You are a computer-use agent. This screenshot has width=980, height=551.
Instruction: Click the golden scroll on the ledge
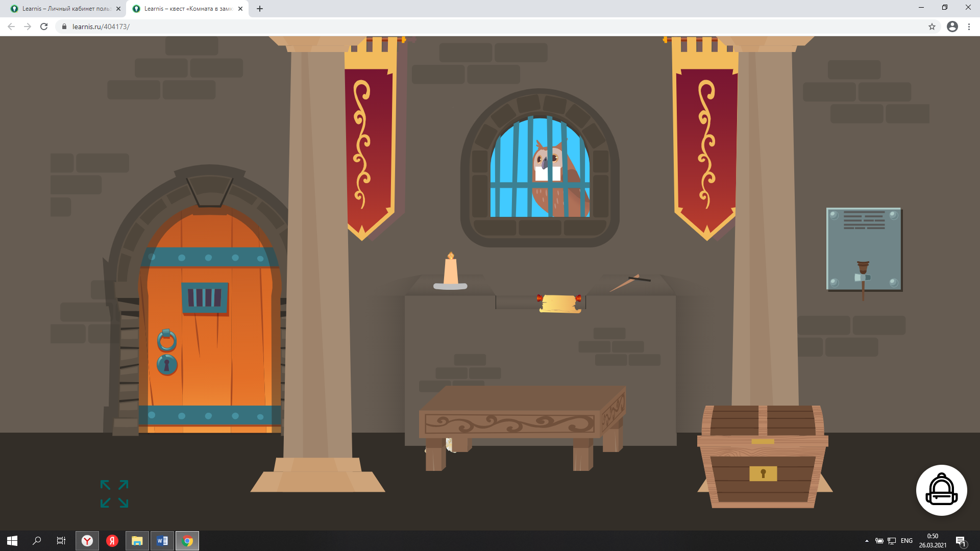pos(560,304)
